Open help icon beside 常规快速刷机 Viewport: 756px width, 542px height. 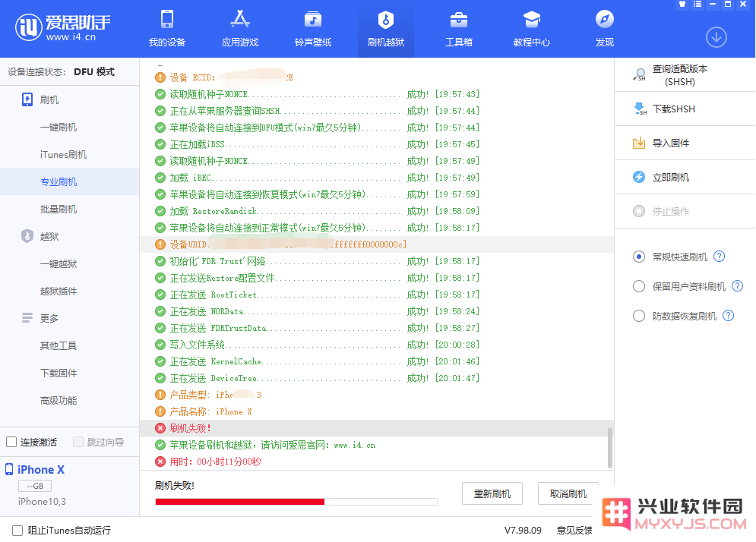click(x=719, y=257)
